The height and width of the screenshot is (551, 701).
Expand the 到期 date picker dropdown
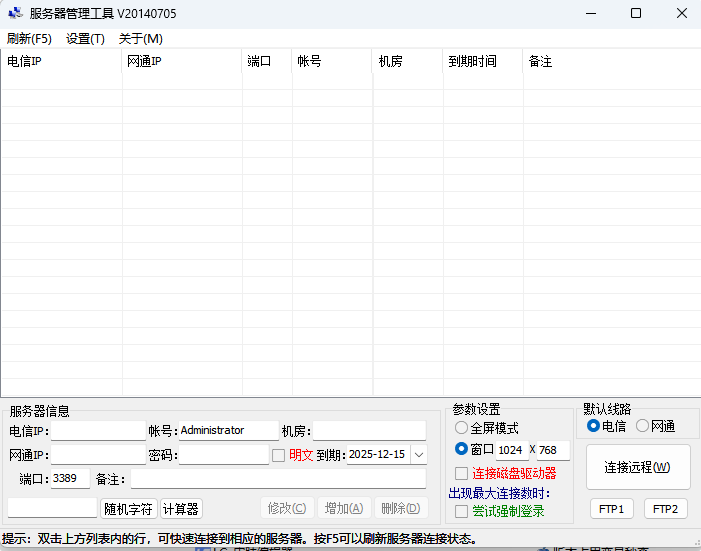pos(418,455)
